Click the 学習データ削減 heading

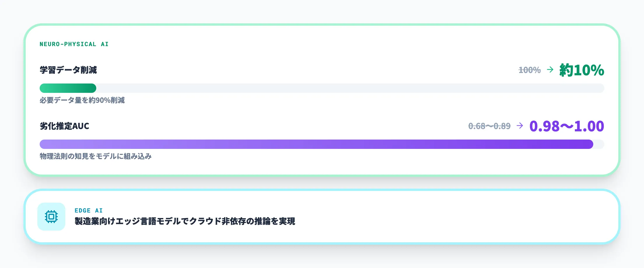68,70
